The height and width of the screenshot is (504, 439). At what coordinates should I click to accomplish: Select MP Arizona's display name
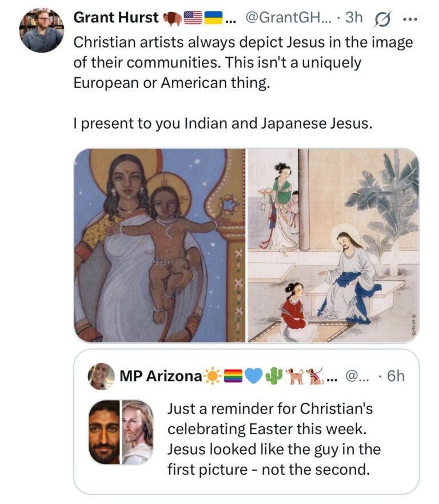point(161,376)
